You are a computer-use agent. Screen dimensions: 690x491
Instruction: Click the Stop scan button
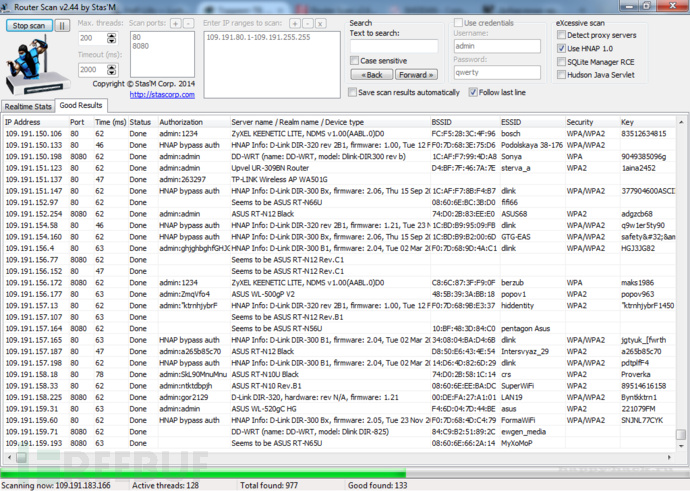pos(29,26)
